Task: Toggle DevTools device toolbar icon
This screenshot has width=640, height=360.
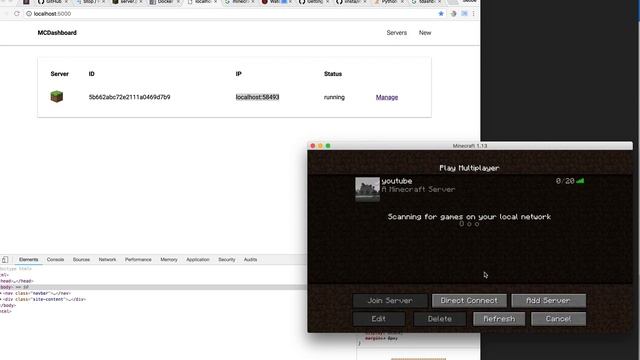Action: pyautogui.click(x=5, y=260)
